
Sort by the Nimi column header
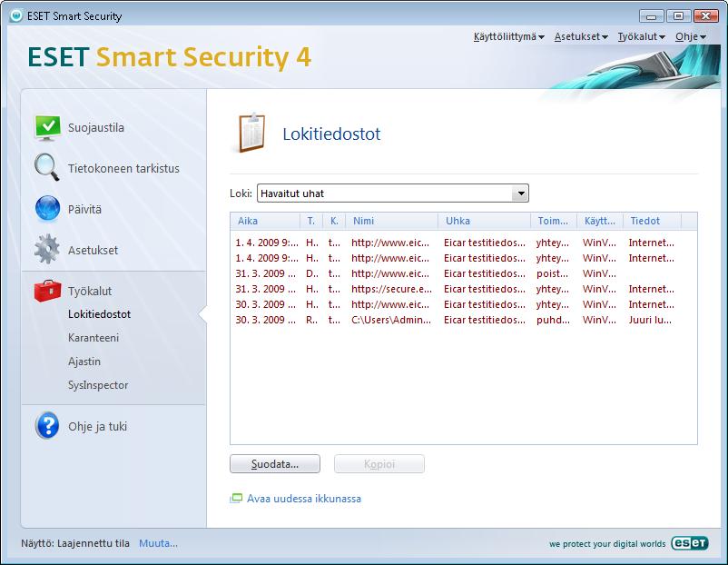pyautogui.click(x=391, y=221)
